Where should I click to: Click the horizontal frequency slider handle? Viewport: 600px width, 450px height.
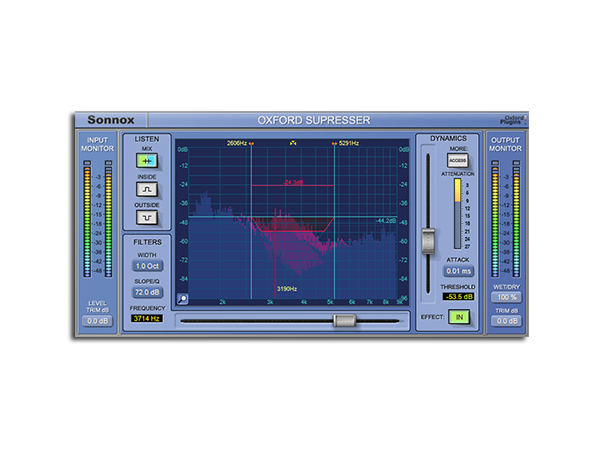344,320
